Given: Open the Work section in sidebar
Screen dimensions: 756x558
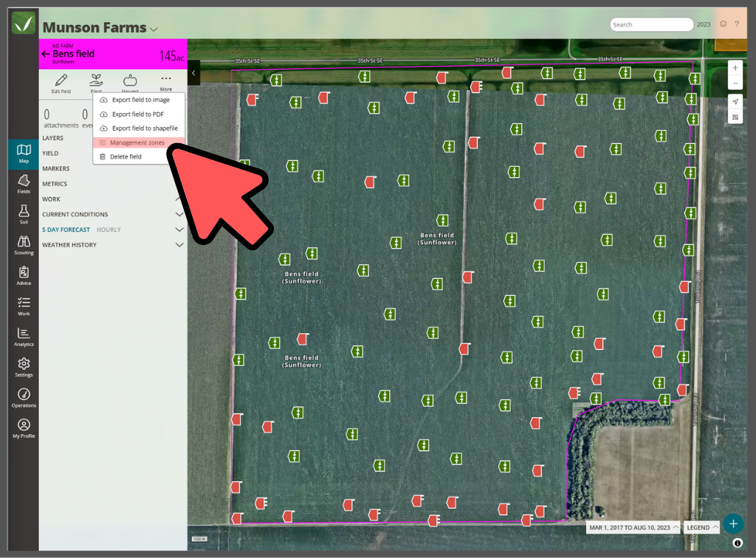Looking at the screenshot, I should pos(24,306).
